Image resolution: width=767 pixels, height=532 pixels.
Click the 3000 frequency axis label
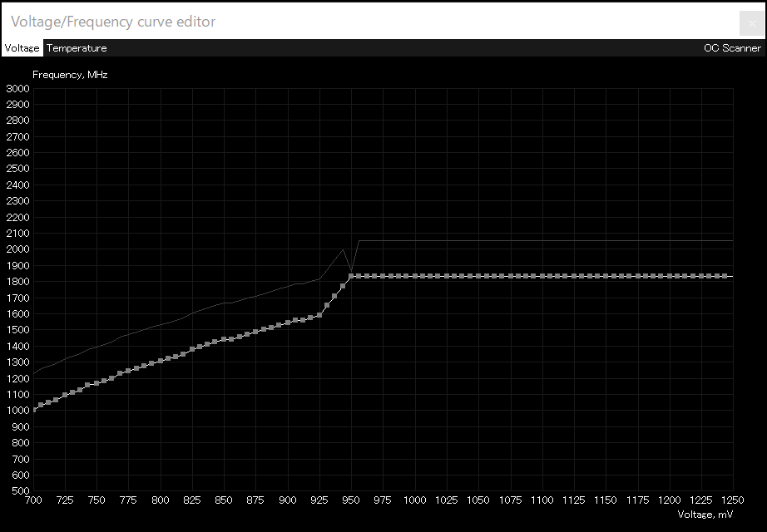[x=17, y=88]
